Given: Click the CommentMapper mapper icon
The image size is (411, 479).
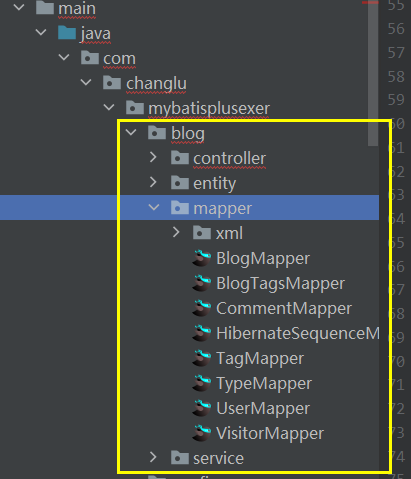Looking at the screenshot, I should click(202, 308).
